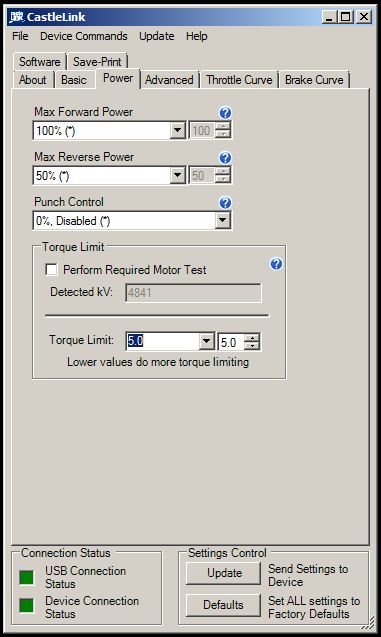Open help for Punch Control
The image size is (381, 637).
225,203
